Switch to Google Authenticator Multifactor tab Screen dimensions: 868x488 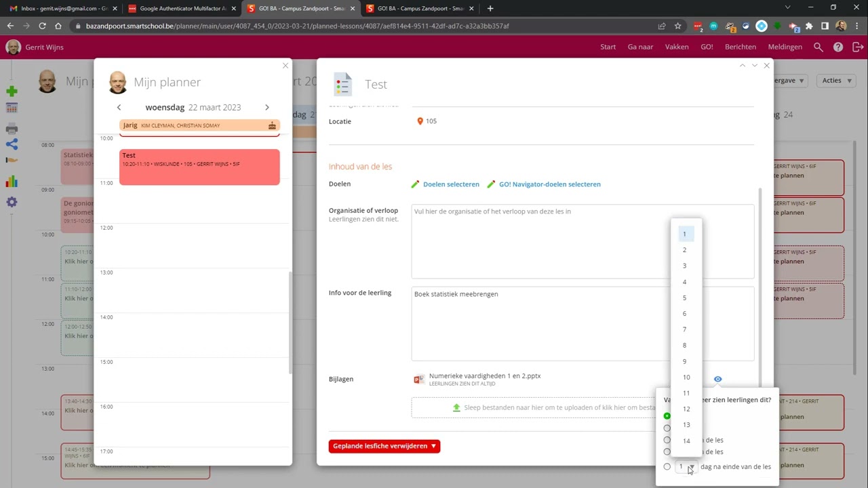[182, 8]
